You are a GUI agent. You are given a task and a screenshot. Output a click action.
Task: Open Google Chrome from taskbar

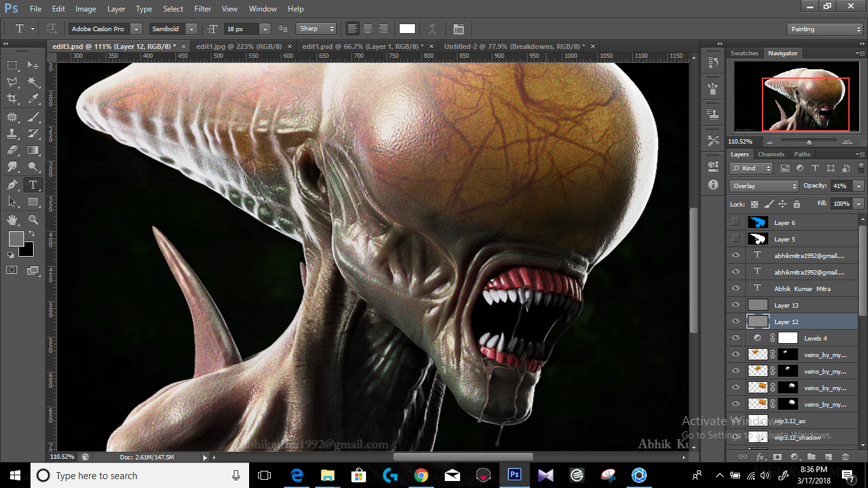point(421,475)
